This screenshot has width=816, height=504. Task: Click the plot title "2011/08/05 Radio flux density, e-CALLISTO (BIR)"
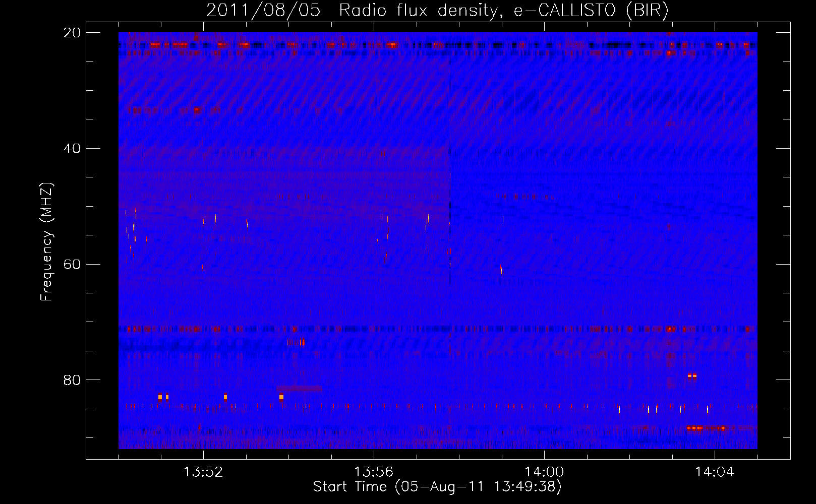click(437, 10)
